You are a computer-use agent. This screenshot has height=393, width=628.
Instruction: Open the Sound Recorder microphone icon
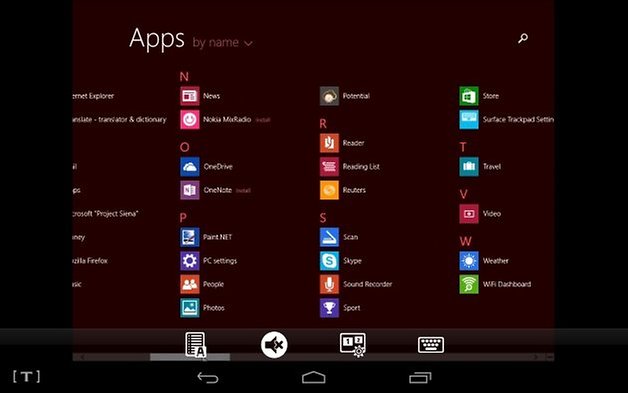329,284
